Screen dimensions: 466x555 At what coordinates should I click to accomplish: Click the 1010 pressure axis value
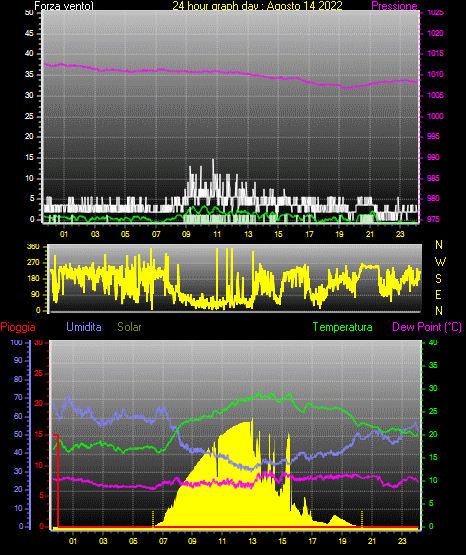click(435, 74)
